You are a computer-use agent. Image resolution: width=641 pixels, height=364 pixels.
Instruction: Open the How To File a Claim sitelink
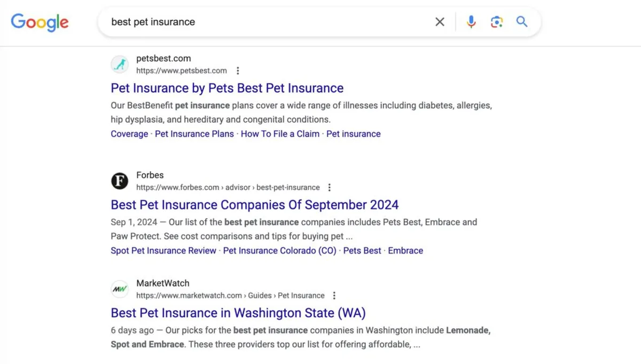click(x=280, y=134)
